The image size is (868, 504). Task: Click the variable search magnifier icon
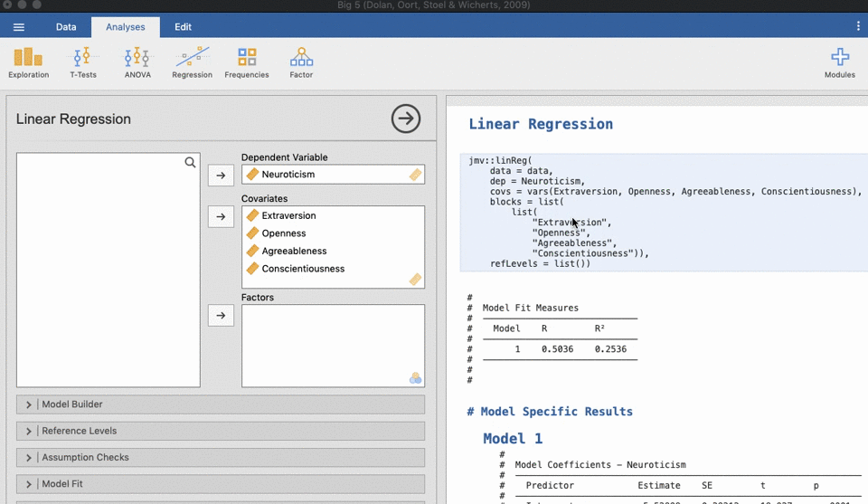tap(190, 162)
